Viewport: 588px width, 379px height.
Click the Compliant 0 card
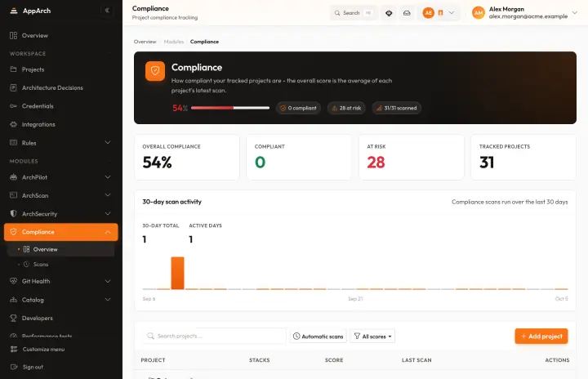tap(299, 157)
